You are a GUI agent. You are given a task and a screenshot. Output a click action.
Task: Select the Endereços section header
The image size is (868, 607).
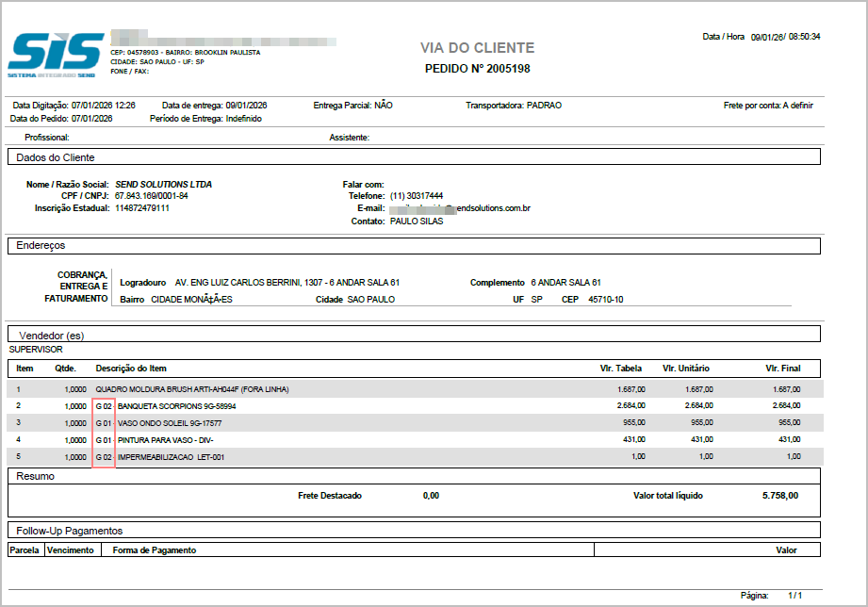pyautogui.click(x=43, y=245)
